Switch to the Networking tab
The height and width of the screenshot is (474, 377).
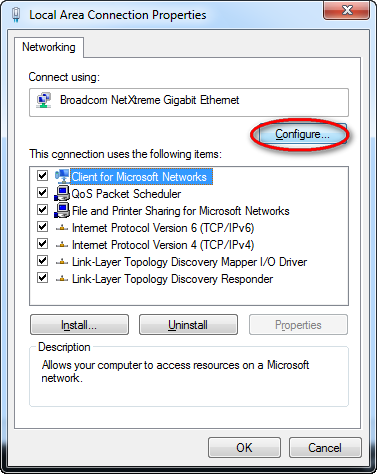[49, 47]
